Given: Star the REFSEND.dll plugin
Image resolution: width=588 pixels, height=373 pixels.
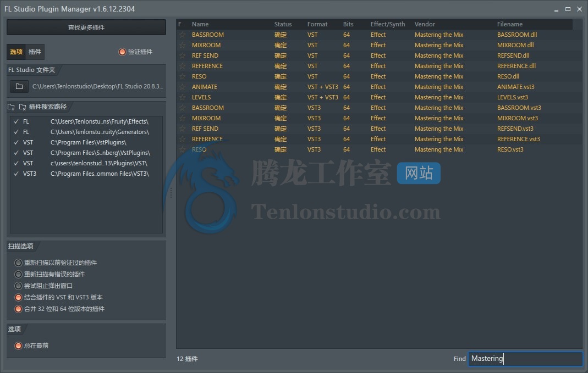Looking at the screenshot, I should coord(182,56).
